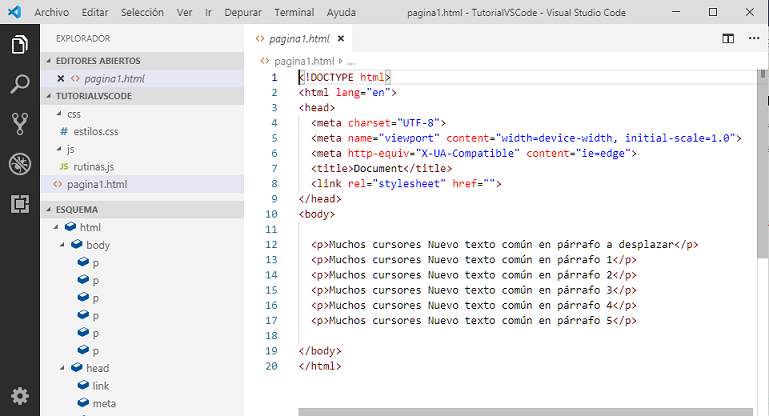The width and height of the screenshot is (769, 416).
Task: Open the editor More Actions menu
Action: pos(754,38)
